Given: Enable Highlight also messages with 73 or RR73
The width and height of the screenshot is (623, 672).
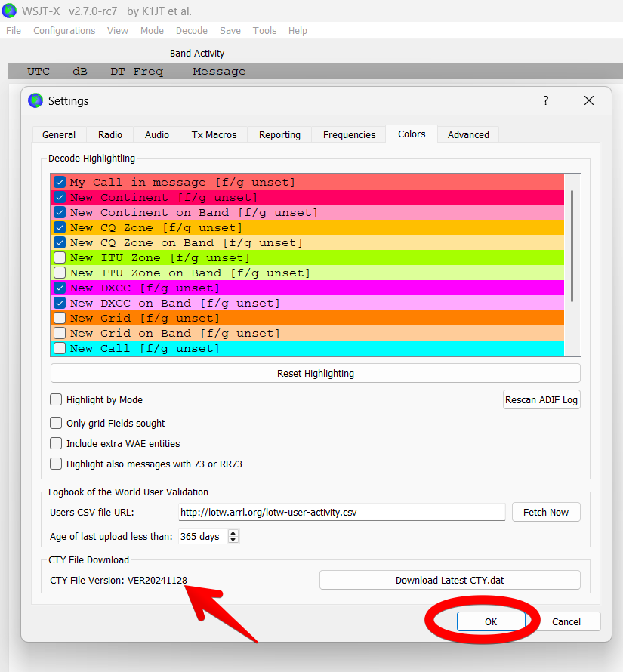Looking at the screenshot, I should pos(56,464).
